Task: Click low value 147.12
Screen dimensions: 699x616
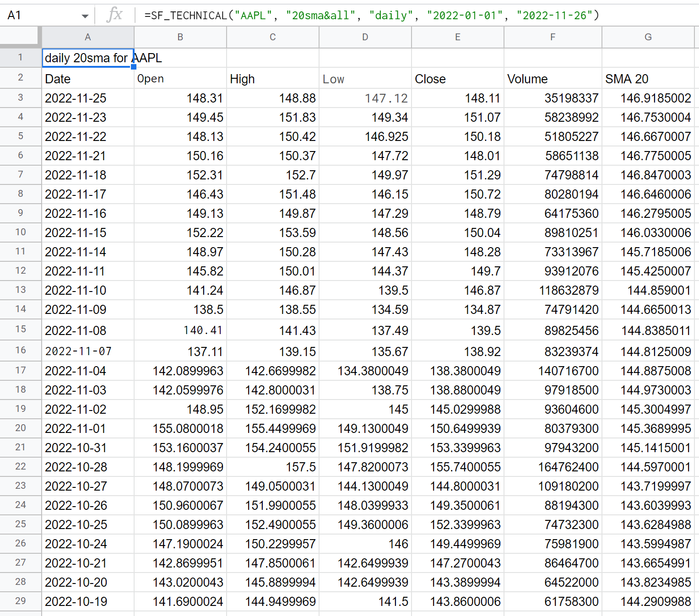Action: (x=365, y=98)
